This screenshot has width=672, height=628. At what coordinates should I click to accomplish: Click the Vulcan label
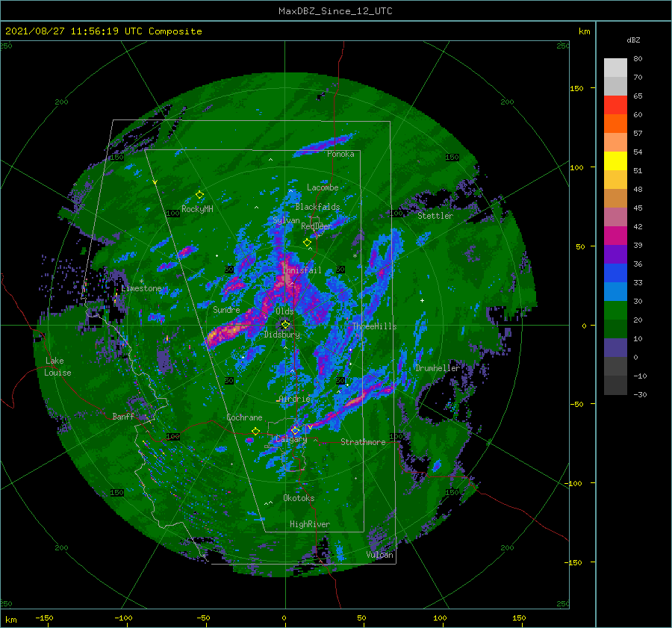tap(380, 555)
